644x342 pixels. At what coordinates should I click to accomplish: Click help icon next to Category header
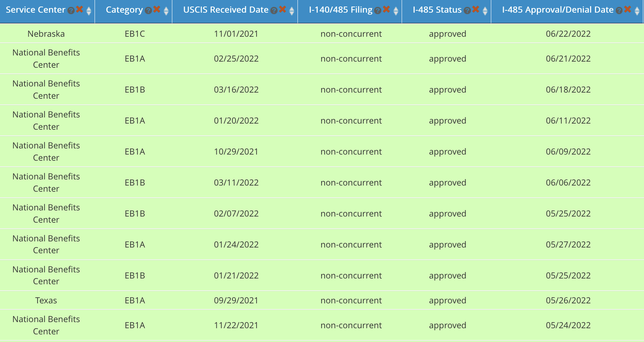tap(149, 11)
